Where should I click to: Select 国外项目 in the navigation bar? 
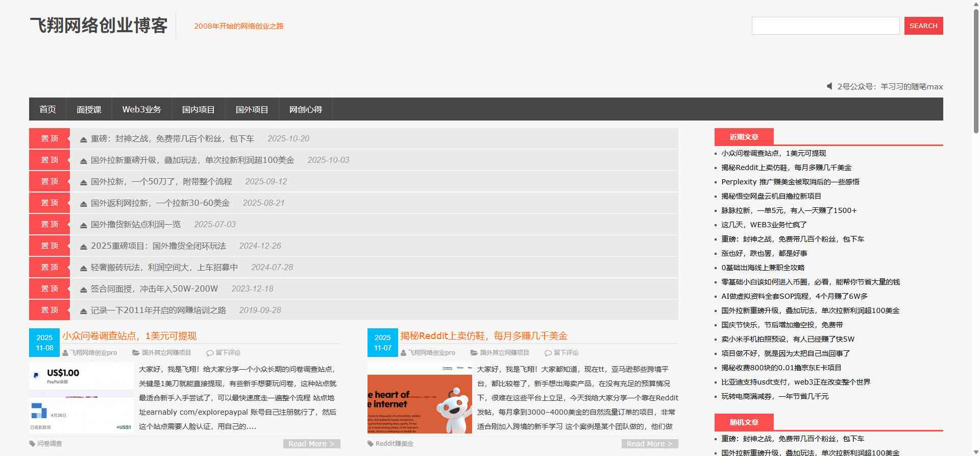tap(252, 109)
